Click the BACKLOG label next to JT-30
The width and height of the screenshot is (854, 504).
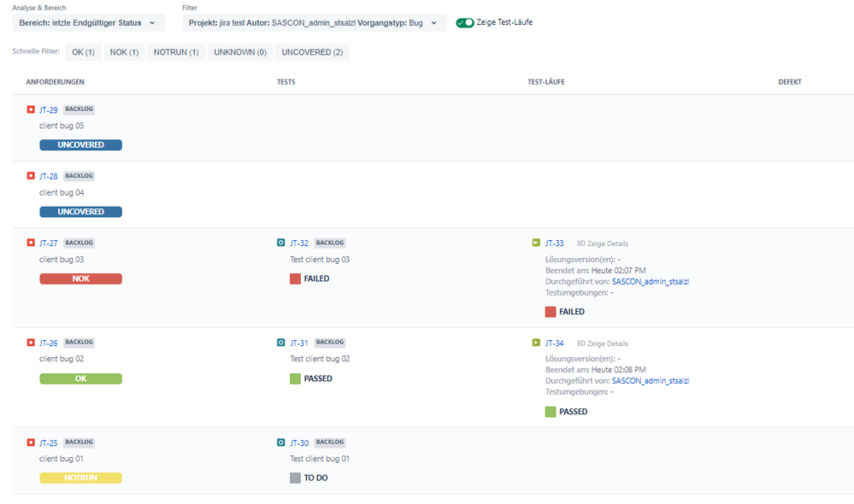[330, 442]
